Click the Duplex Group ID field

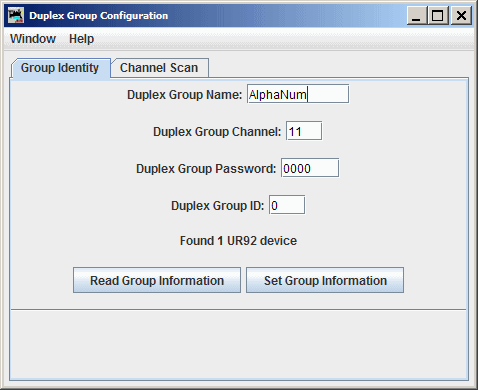coord(287,205)
